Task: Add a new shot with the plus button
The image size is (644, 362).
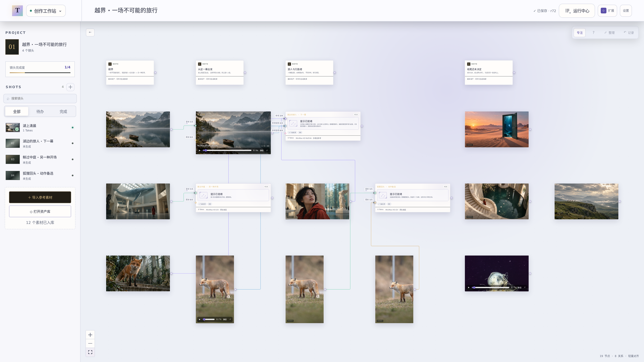Action: point(70,87)
